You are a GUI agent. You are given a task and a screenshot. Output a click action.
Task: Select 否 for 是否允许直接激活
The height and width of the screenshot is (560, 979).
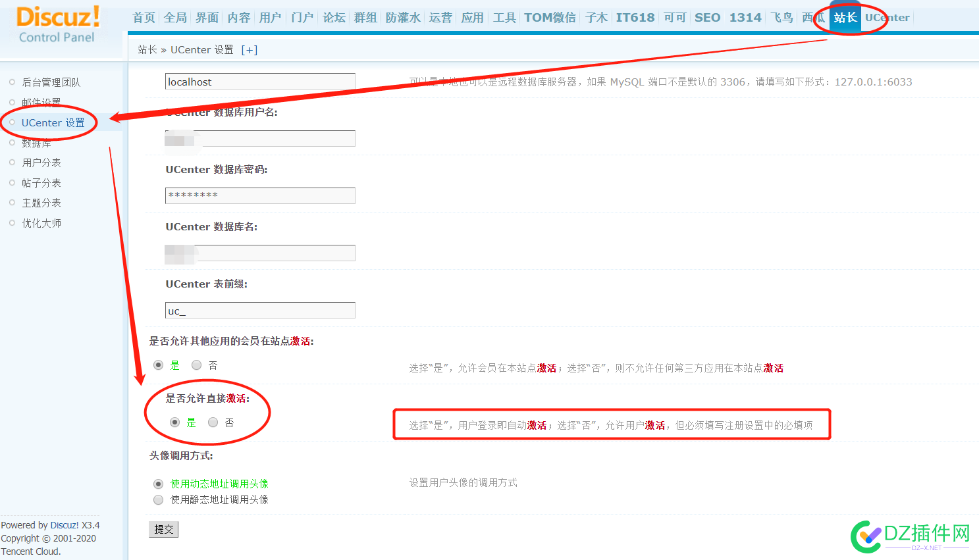point(213,422)
